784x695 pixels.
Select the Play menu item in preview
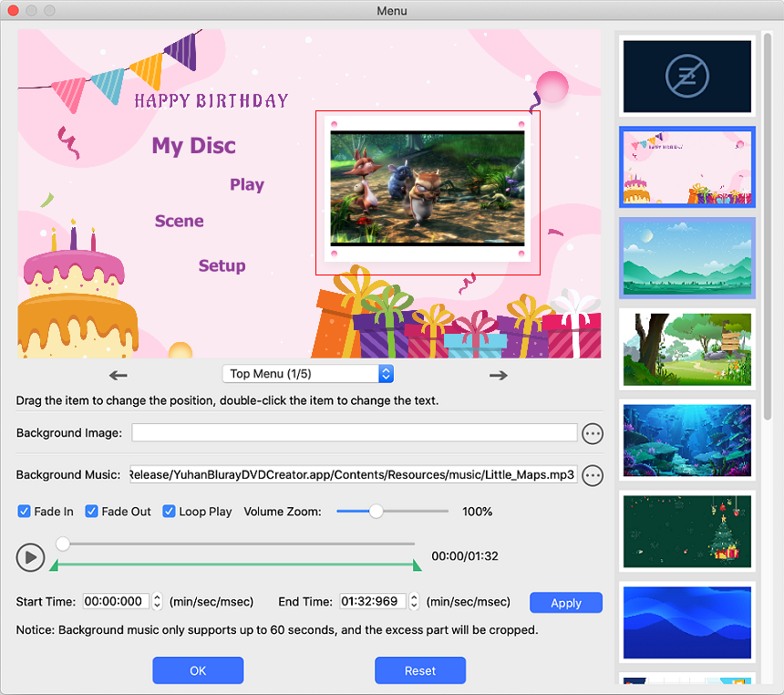point(247,185)
